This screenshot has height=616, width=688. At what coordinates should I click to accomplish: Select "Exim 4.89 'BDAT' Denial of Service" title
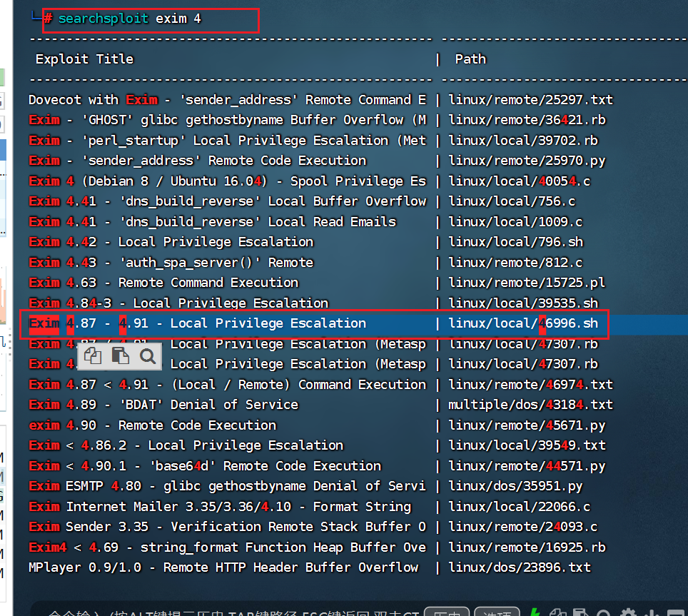(163, 405)
